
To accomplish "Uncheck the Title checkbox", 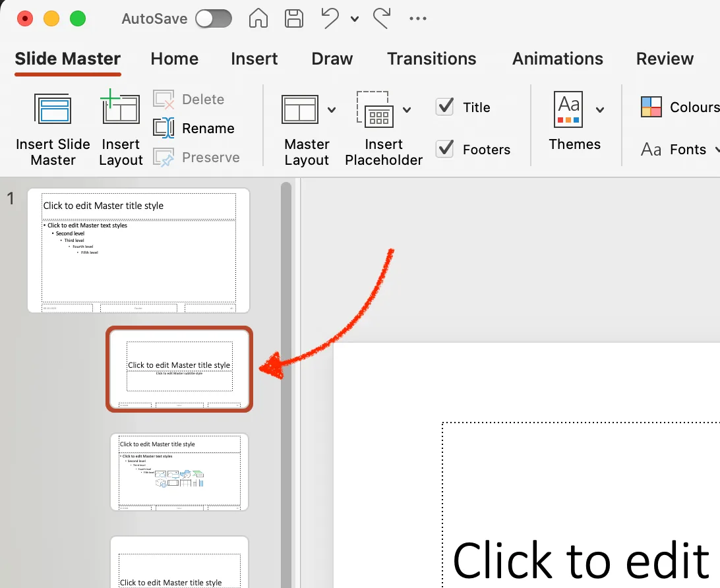I will [444, 107].
